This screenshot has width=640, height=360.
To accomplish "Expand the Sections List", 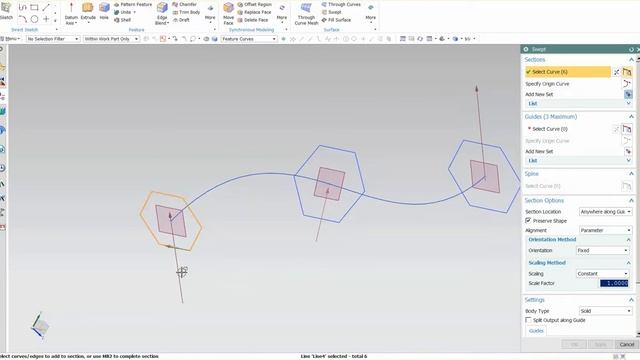I will pyautogui.click(x=628, y=104).
